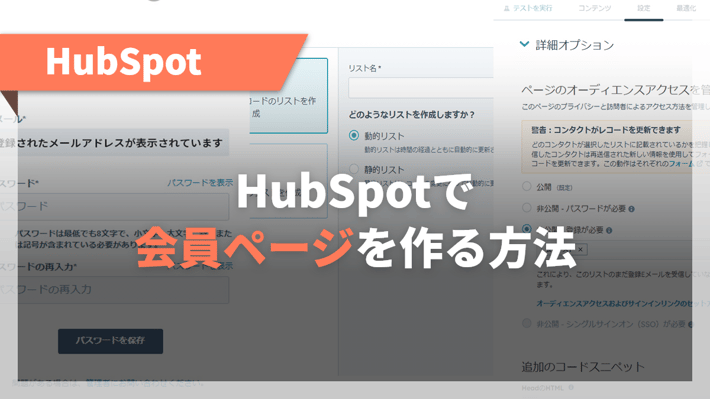Click info icon next to パスワードが必要
Image resolution: width=710 pixels, height=399 pixels.
[x=632, y=209]
